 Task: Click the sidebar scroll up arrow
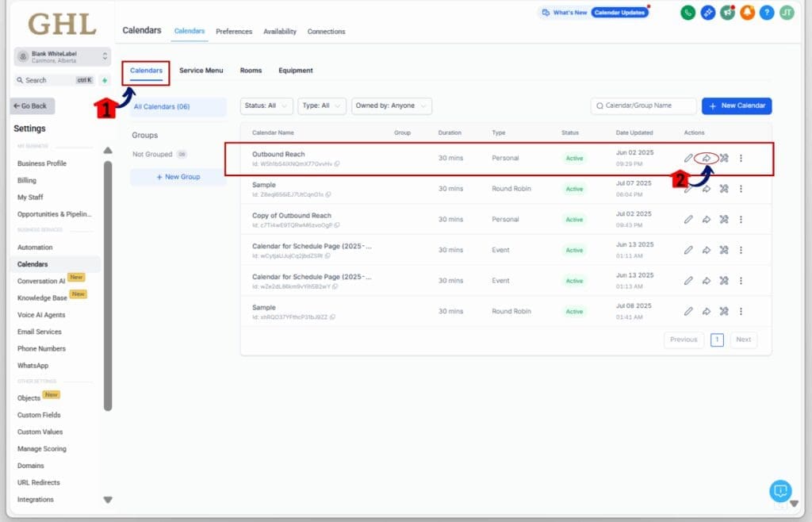[108, 150]
